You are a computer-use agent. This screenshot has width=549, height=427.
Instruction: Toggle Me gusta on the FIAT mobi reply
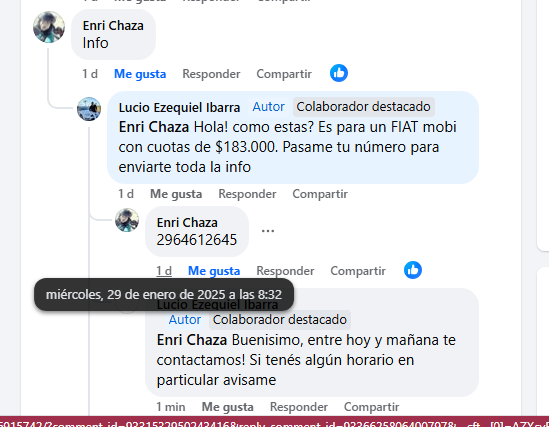coord(176,194)
